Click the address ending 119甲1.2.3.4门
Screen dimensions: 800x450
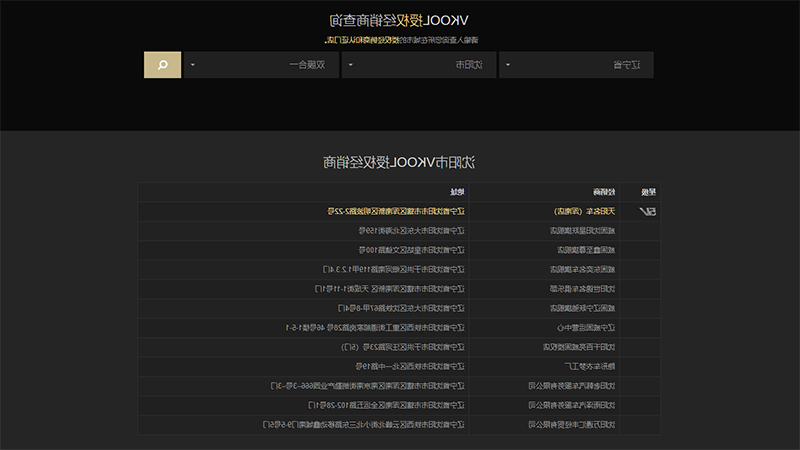point(394,269)
